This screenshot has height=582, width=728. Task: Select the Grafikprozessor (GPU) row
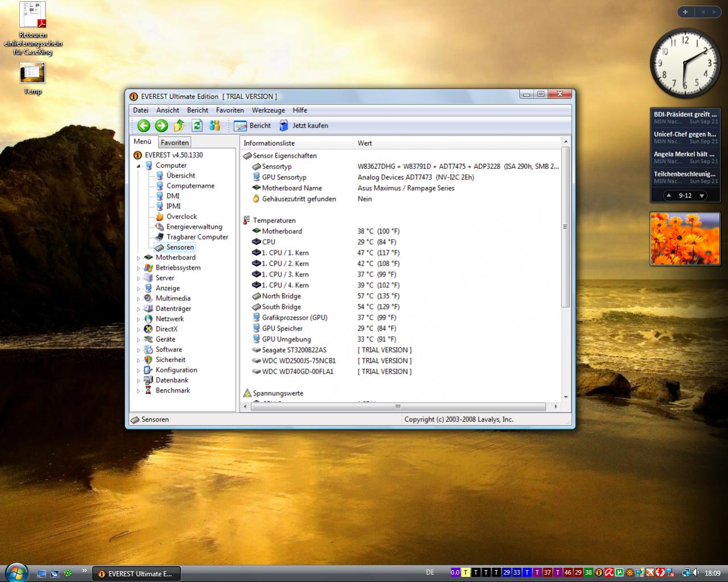coord(401,318)
